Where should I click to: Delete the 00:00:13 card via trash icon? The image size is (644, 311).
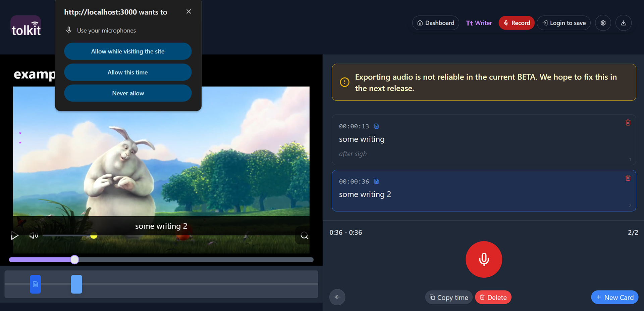point(628,123)
